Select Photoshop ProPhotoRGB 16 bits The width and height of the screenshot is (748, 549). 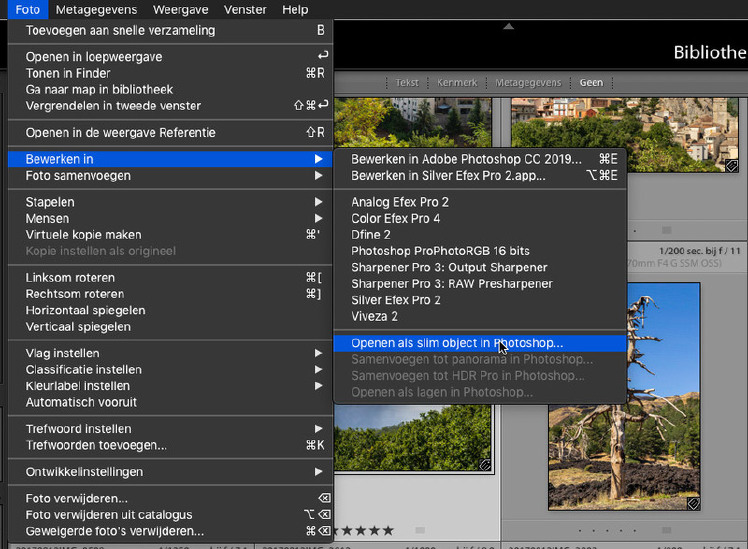[x=480, y=251]
